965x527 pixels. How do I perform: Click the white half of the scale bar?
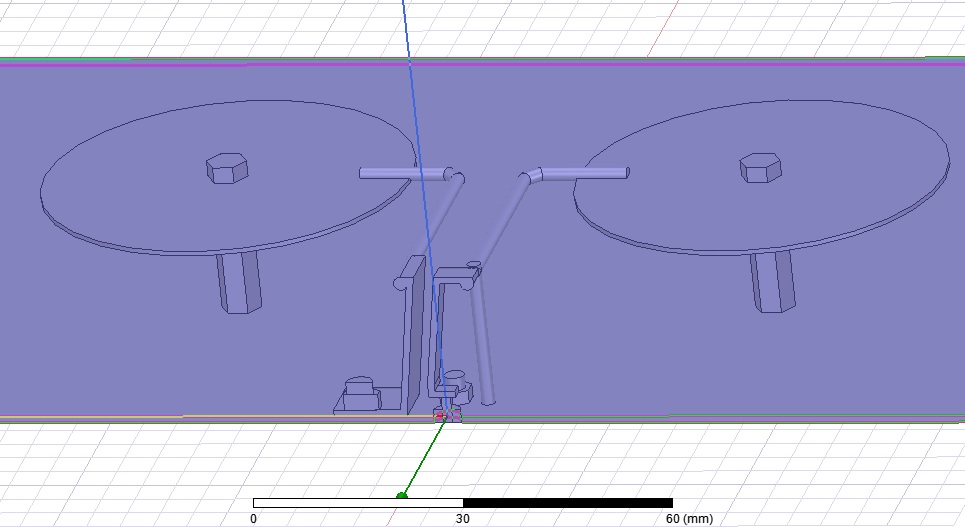[x=358, y=503]
